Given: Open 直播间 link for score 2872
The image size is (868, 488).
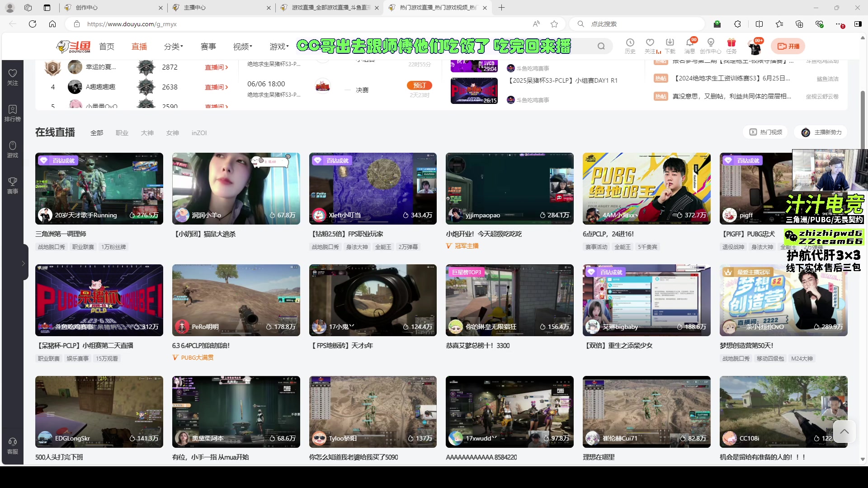Looking at the screenshot, I should click(x=216, y=67).
